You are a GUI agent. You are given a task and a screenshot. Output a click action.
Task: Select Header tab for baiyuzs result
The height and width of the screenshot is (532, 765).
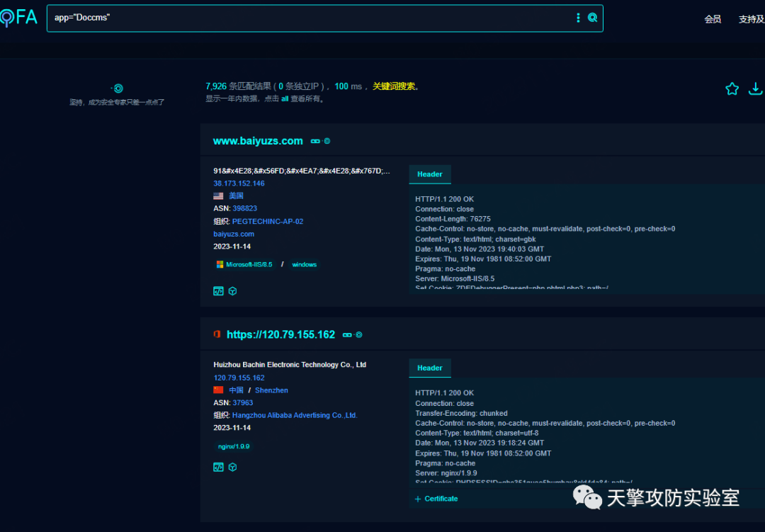point(430,174)
